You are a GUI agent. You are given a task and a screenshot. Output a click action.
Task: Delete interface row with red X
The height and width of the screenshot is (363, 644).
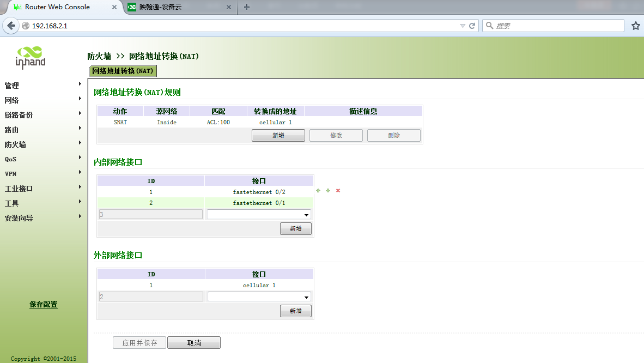(x=338, y=191)
